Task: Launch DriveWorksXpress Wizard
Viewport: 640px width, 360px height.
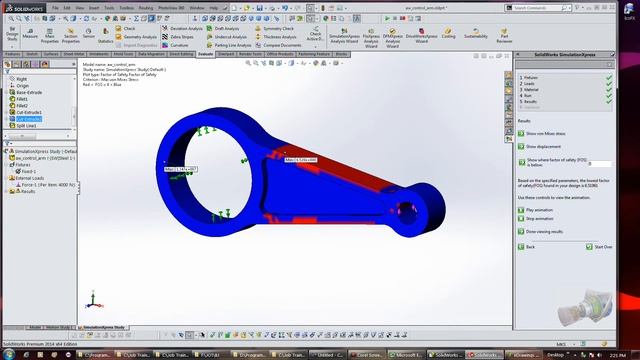Action: coord(421,36)
